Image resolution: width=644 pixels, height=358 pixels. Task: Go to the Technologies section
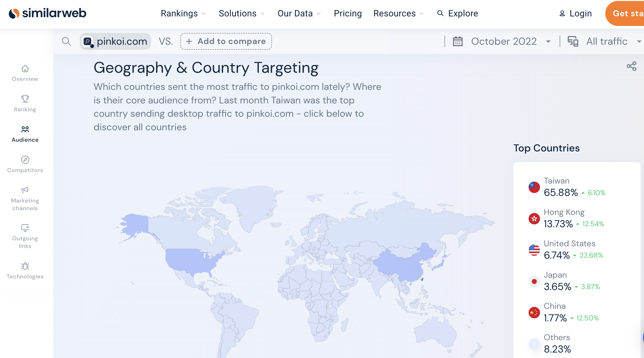click(25, 271)
